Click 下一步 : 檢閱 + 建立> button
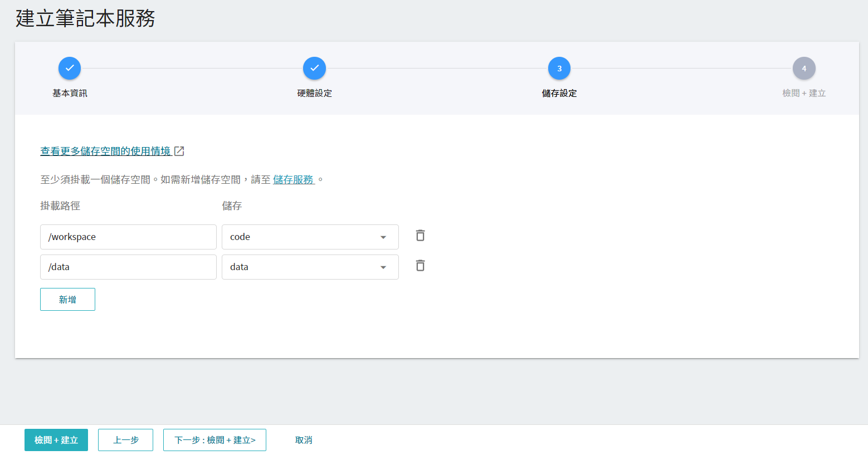This screenshot has width=868, height=455. point(214,440)
